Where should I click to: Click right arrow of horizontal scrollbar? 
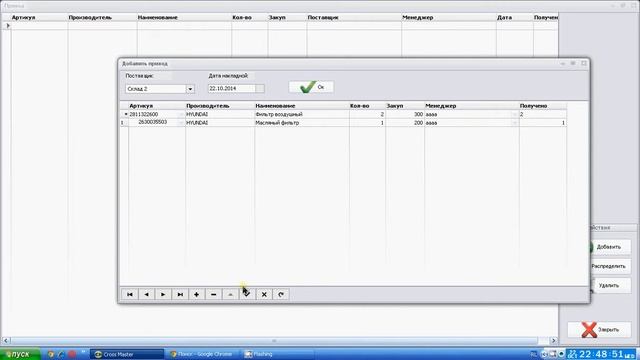click(553, 340)
